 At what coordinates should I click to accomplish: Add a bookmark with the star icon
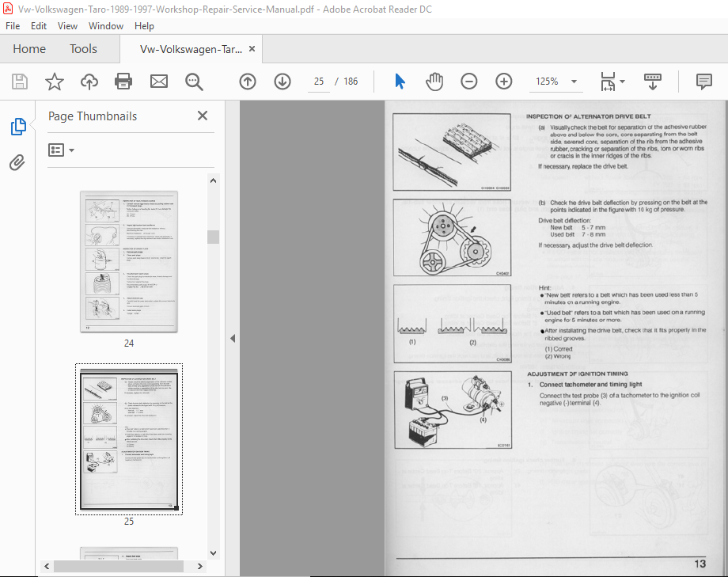pyautogui.click(x=55, y=82)
